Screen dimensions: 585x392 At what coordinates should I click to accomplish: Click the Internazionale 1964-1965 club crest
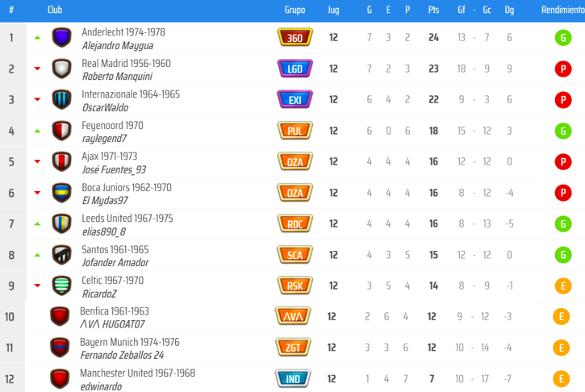[x=61, y=99]
